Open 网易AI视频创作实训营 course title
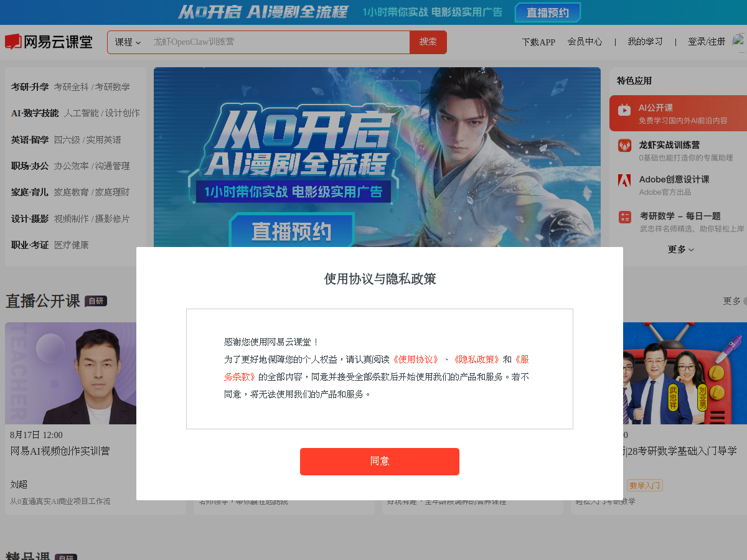The image size is (747, 560). click(60, 451)
